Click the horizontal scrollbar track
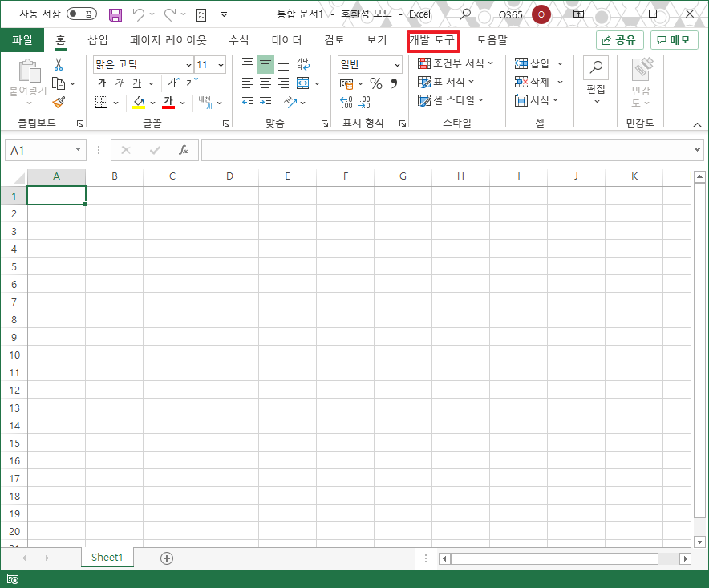The width and height of the screenshot is (709, 588). click(x=668, y=558)
